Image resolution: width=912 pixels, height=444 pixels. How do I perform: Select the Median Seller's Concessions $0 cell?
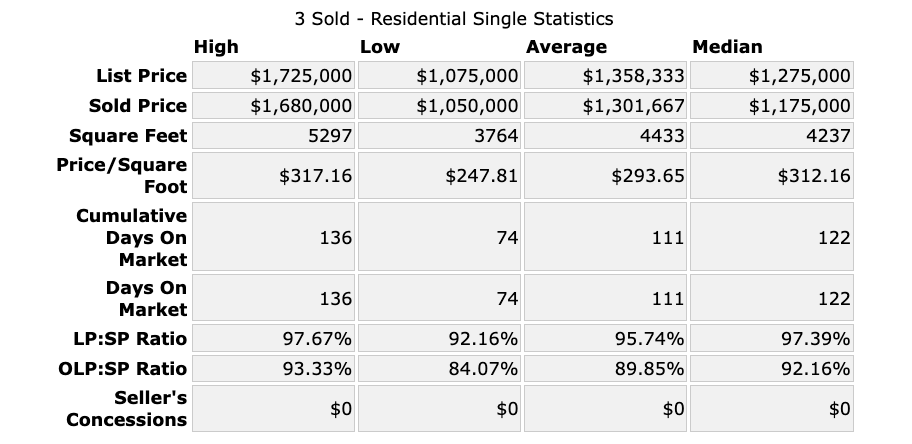point(840,408)
